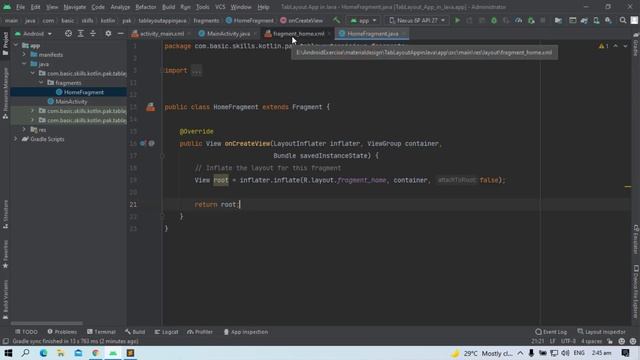The height and width of the screenshot is (360, 640).
Task: Run the app with the green play icon
Action: coord(457,20)
